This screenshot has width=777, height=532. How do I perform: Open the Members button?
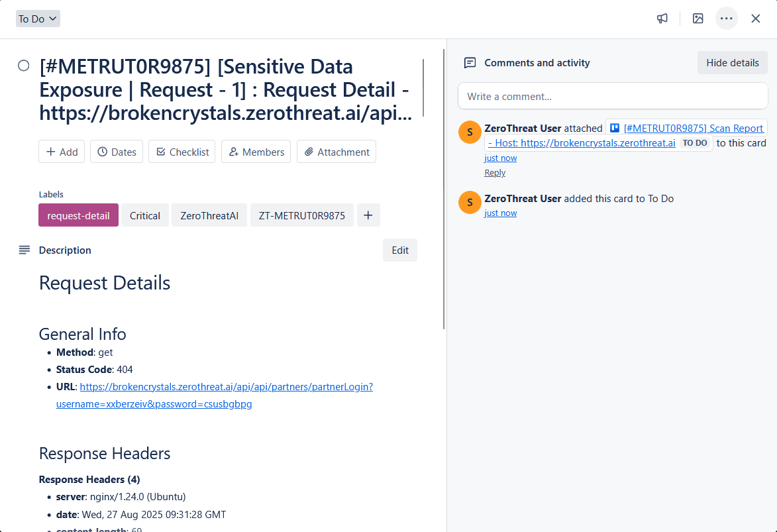[x=256, y=152]
